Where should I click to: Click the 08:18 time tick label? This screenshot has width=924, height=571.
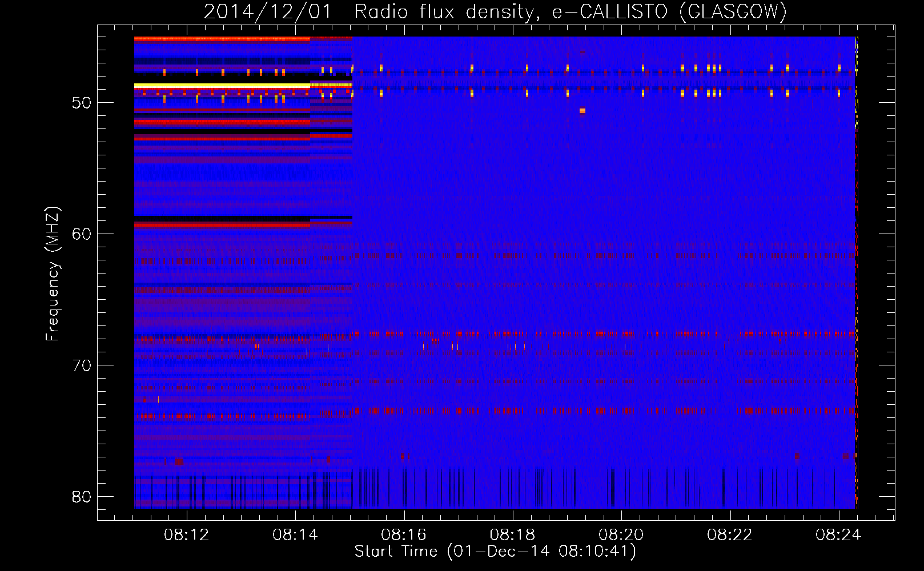pos(512,535)
